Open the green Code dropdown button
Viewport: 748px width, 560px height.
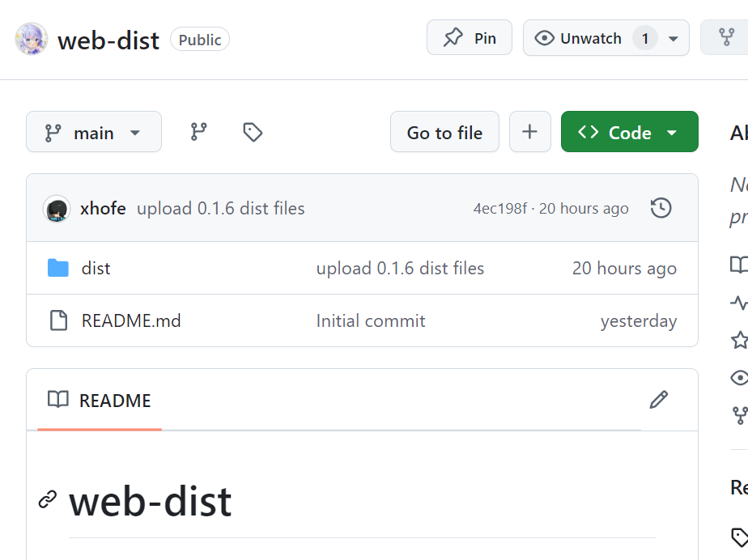[630, 132]
